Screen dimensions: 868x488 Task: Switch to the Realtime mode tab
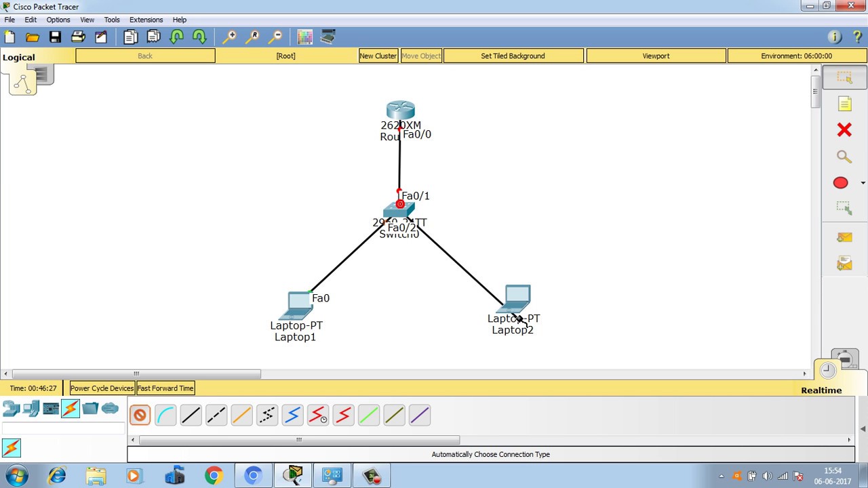(x=821, y=390)
